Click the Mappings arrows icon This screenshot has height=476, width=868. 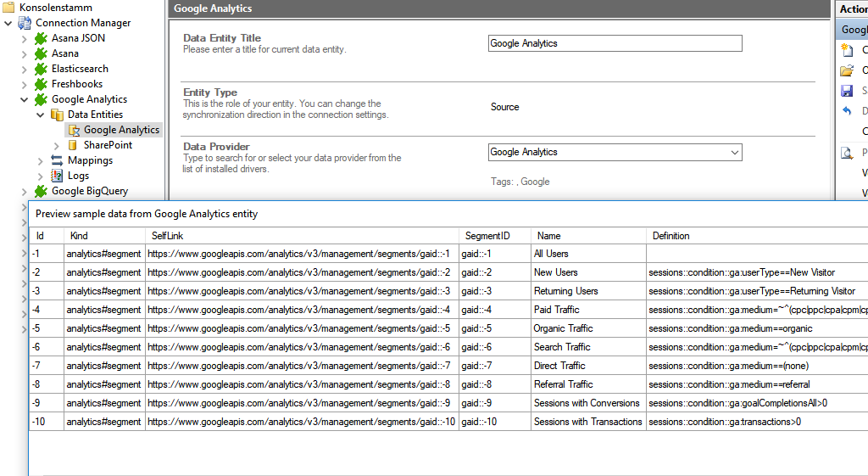coord(57,160)
